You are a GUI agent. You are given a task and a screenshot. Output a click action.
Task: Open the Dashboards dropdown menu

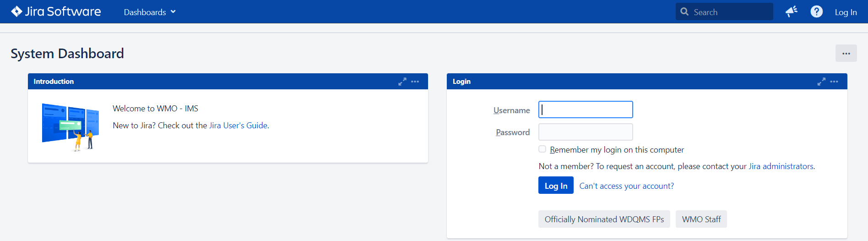150,12
